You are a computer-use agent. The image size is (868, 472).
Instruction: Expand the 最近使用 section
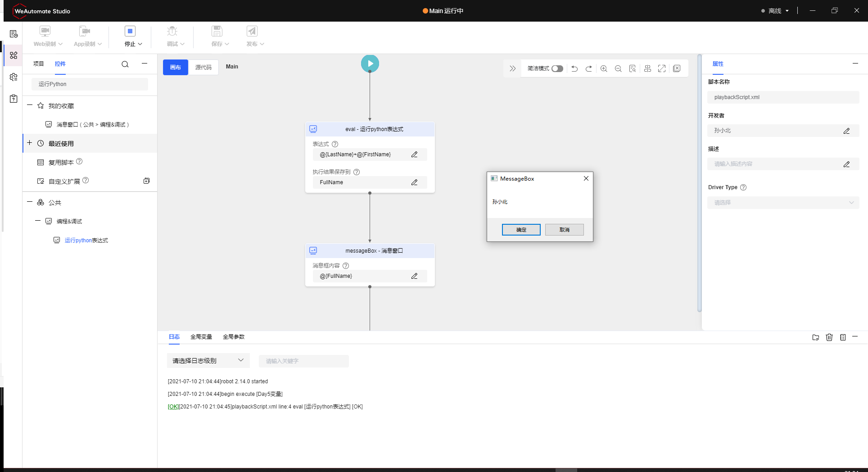30,143
